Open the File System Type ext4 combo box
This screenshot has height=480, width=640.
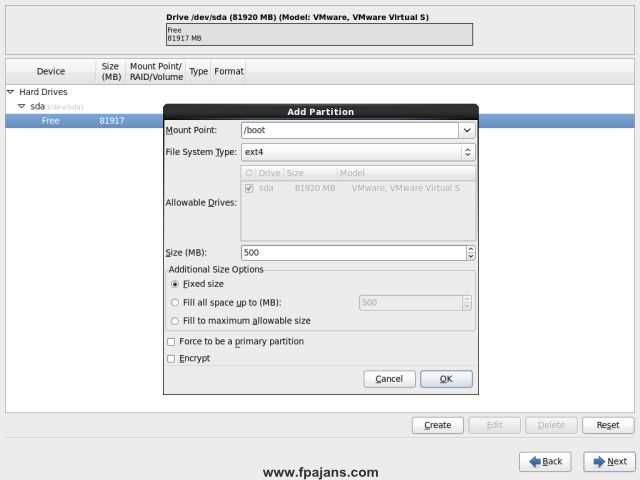(x=358, y=152)
